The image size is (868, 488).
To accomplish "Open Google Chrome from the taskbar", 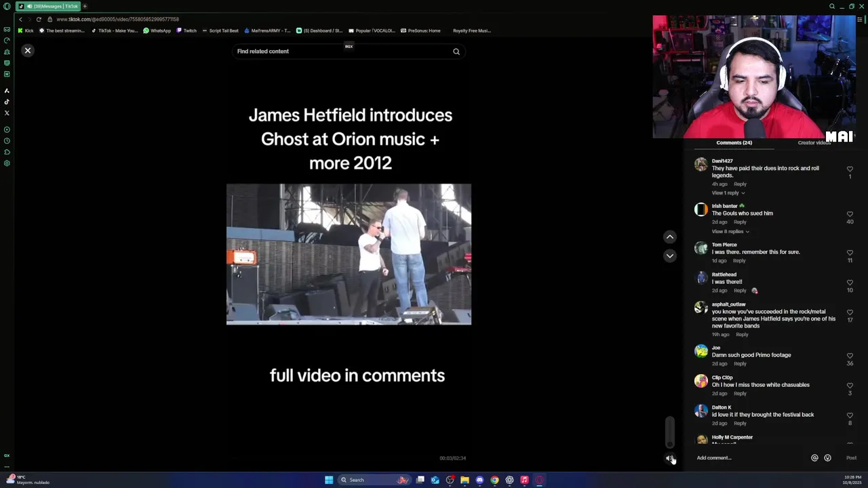I will coord(494,480).
